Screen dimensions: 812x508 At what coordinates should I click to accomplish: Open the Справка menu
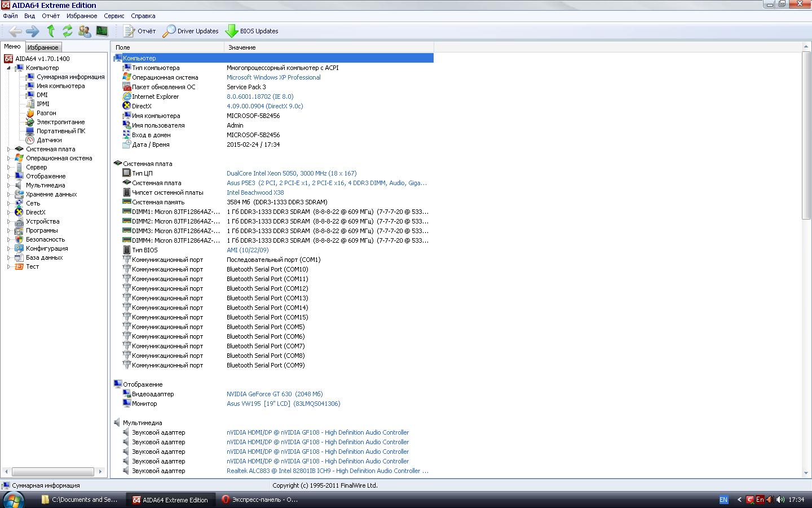point(143,16)
